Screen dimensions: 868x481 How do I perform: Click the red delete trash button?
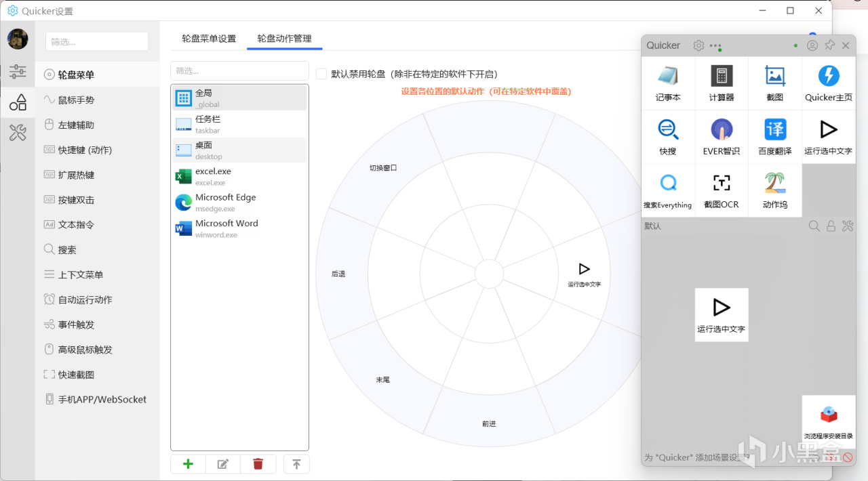tap(258, 464)
